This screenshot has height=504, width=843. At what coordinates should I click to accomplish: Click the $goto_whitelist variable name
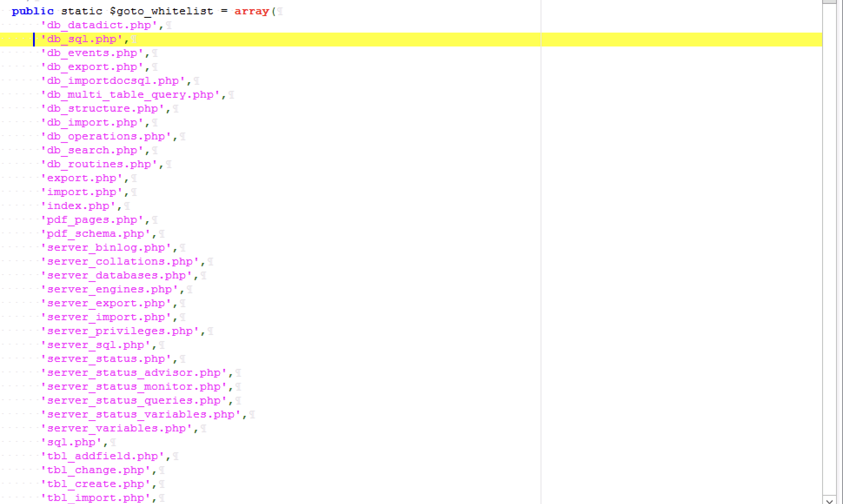click(x=162, y=11)
